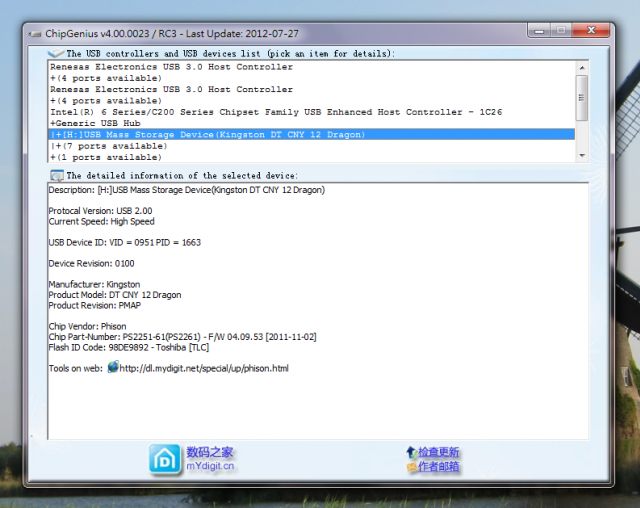Click the Chip Vendor: Phison line
The width and height of the screenshot is (640, 508).
click(87, 326)
